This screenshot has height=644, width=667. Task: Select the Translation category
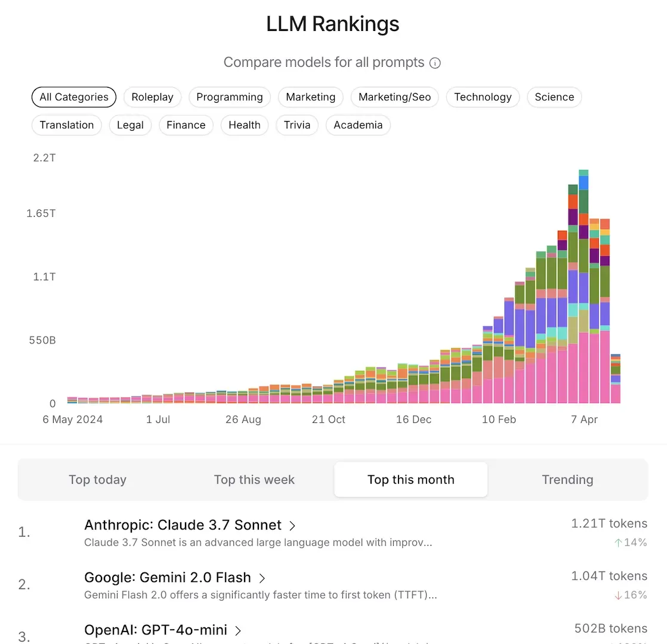(x=67, y=125)
